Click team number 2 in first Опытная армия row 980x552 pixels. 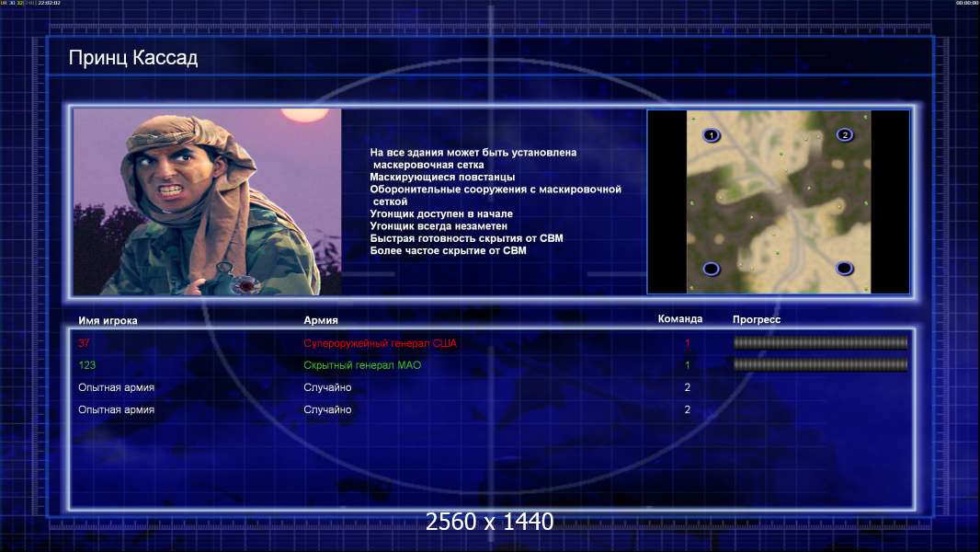688,387
